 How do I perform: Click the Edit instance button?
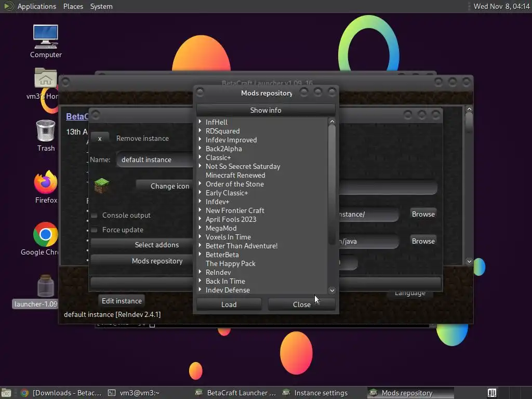coord(122,301)
